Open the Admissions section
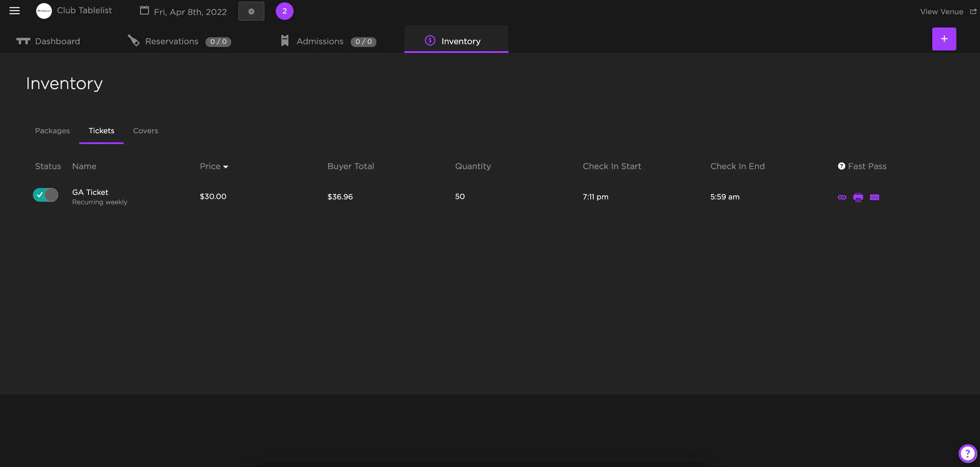The image size is (980, 467). click(320, 41)
